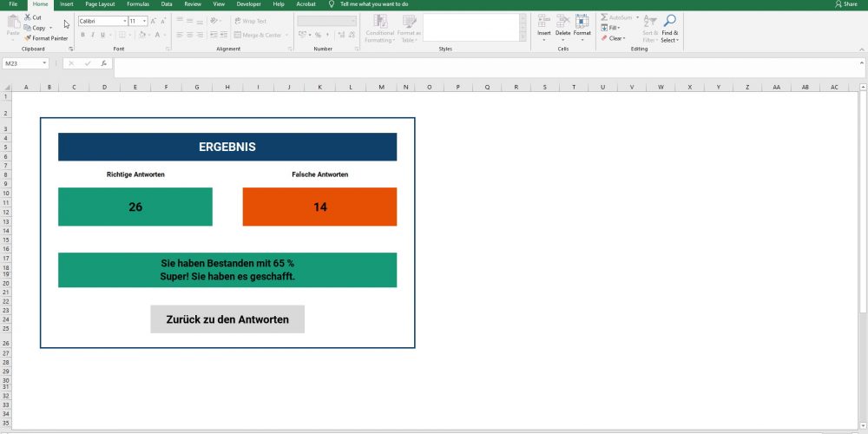Image resolution: width=868 pixels, height=434 pixels.
Task: Click the Accounting Number Format icon
Action: [302, 35]
